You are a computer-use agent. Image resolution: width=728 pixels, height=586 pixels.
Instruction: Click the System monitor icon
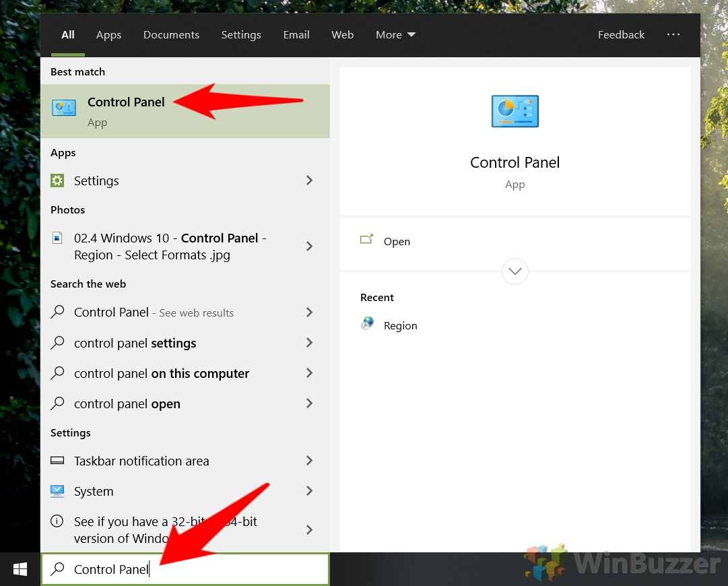(57, 491)
